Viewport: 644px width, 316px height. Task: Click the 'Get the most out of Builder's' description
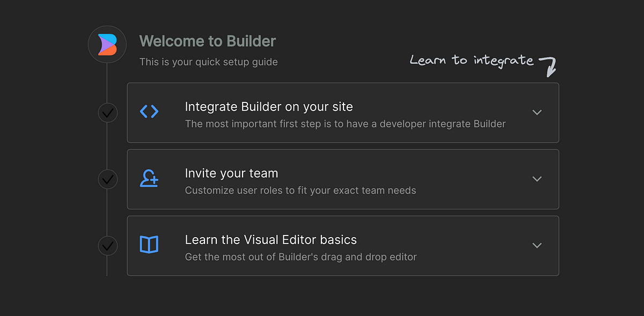tap(301, 257)
